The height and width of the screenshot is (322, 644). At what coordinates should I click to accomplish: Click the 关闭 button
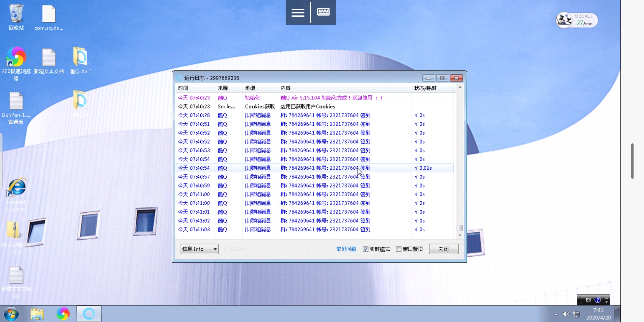pos(443,249)
